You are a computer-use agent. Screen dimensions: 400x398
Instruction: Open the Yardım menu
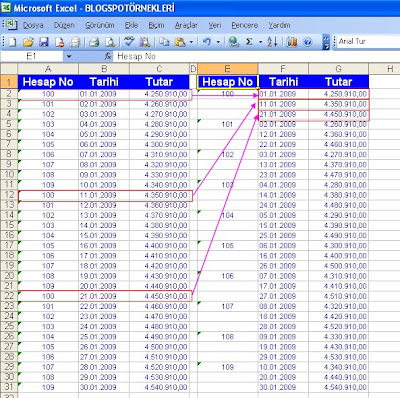coord(279,25)
